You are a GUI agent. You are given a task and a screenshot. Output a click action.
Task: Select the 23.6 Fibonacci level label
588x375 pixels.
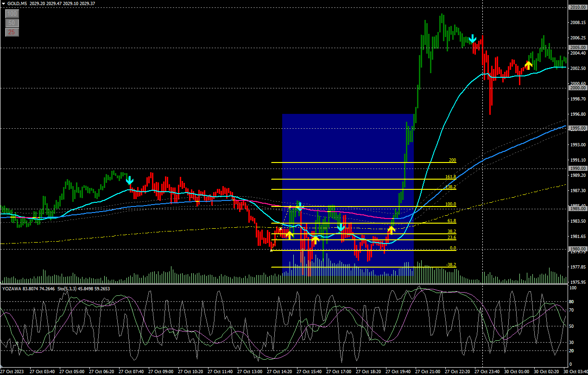452,237
